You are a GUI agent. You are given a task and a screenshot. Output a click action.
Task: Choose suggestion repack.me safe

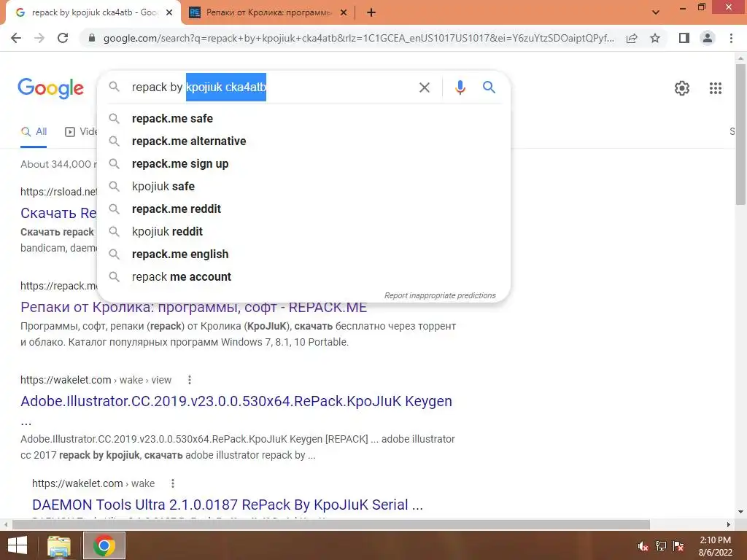pos(303,119)
